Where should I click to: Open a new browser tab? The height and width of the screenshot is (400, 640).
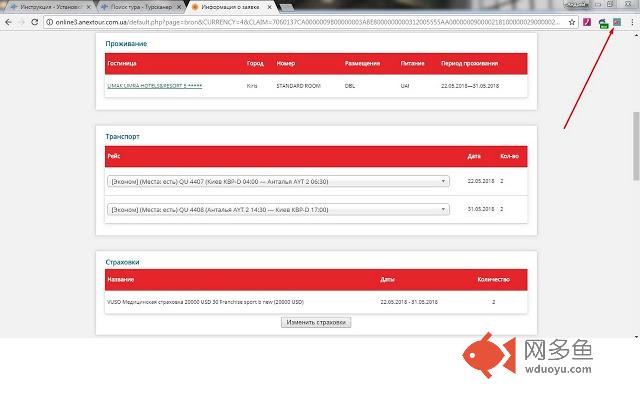(x=287, y=7)
